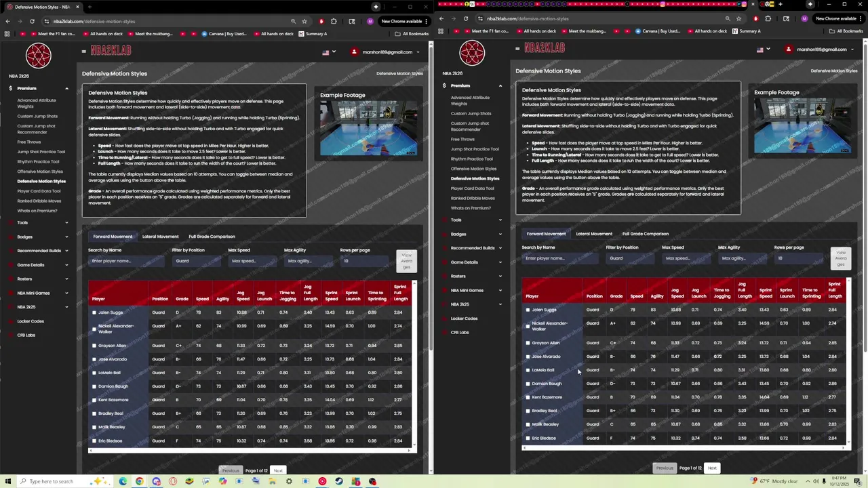Open the Carvana bookmark in the right window
This screenshot has height=488, width=868.
[656, 30]
